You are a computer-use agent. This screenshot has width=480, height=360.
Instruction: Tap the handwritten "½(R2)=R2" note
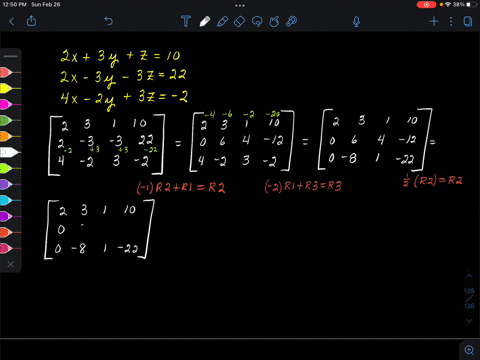pos(433,181)
